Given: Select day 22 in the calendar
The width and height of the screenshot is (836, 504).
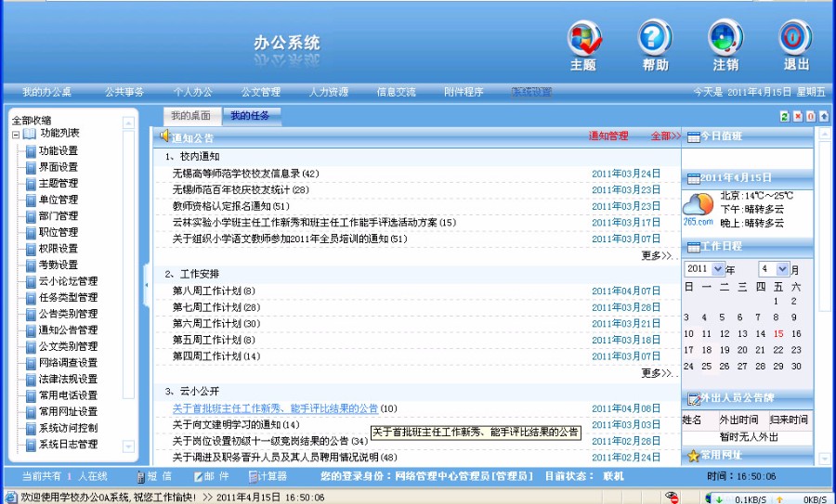Looking at the screenshot, I should tap(777, 350).
